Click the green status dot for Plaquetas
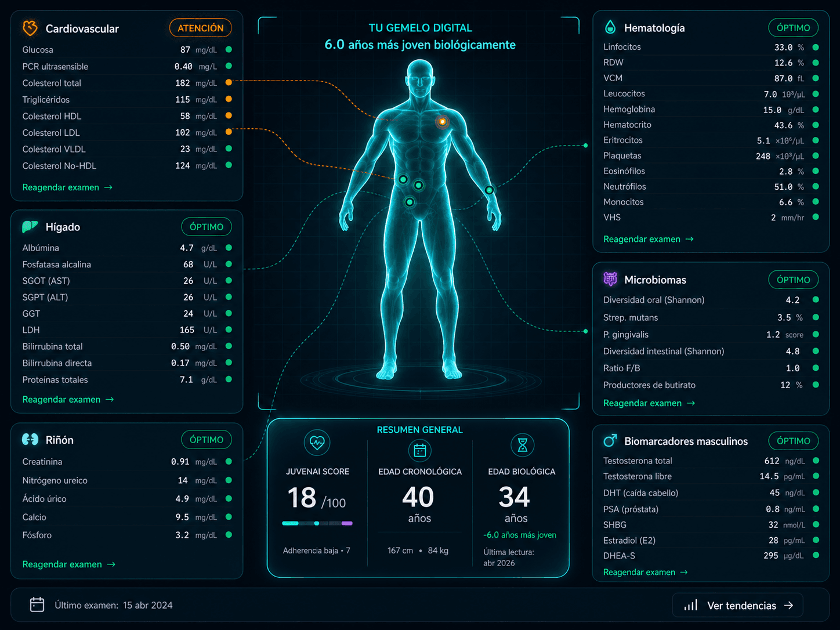 tap(816, 155)
